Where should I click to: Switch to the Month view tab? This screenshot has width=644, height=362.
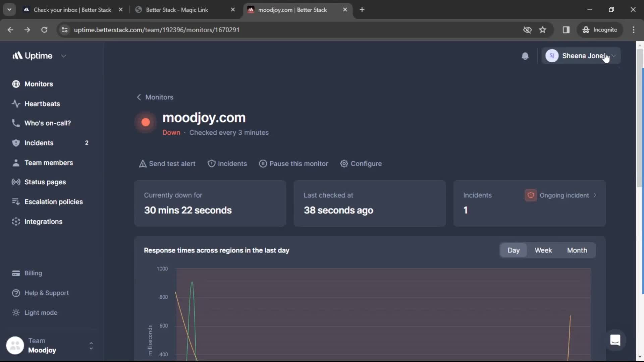577,250
